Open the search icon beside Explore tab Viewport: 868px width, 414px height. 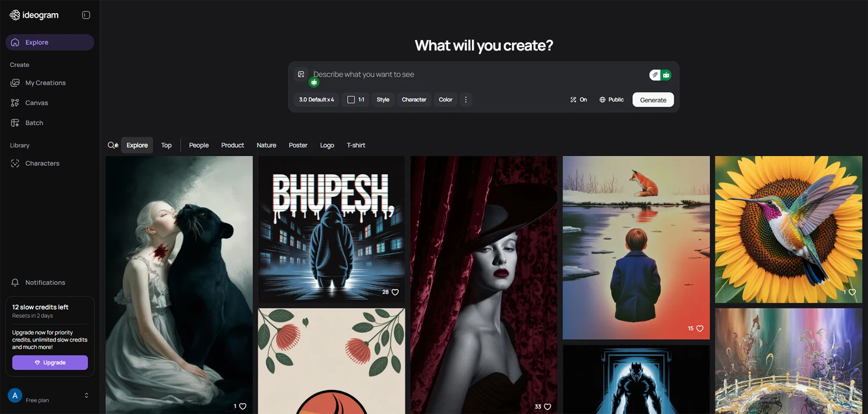[113, 145]
